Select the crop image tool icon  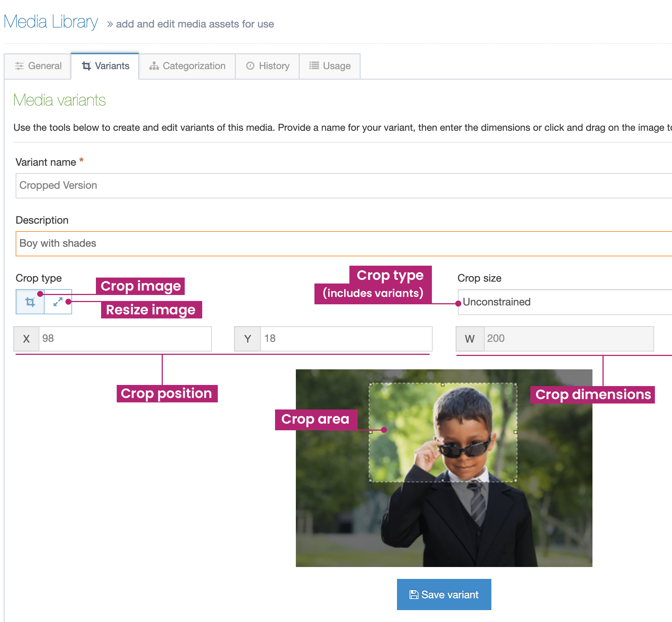point(30,302)
